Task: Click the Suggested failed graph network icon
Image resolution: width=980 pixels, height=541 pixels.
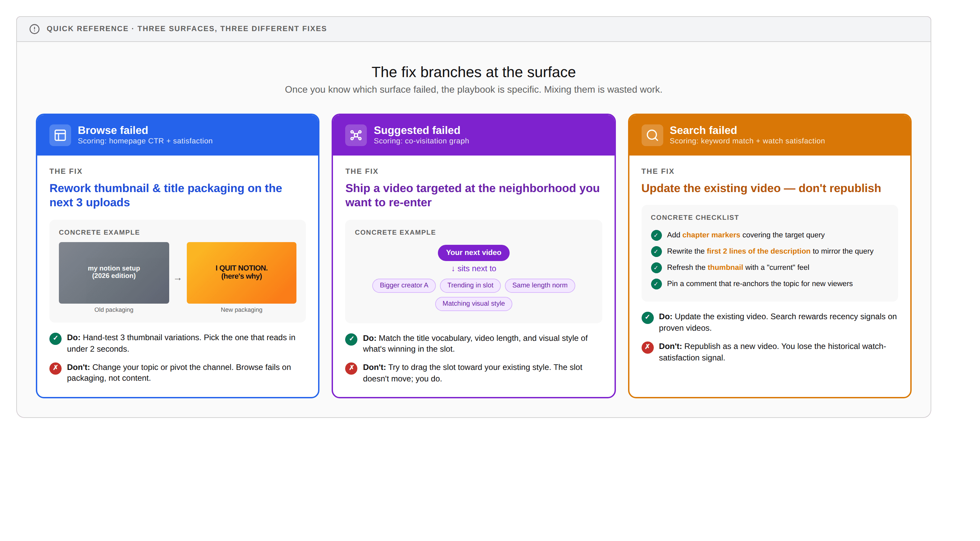Action: coord(356,135)
